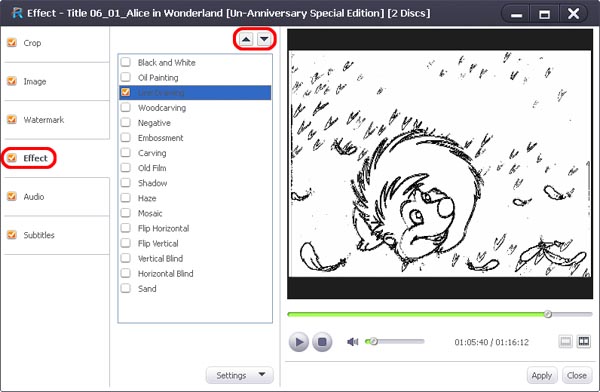Select the Old Film list entry
This screenshot has height=392, width=600.
(195, 168)
